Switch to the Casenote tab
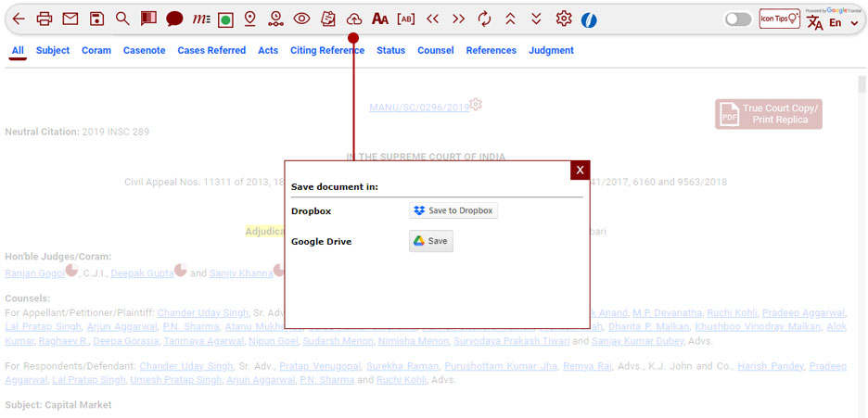 tap(145, 51)
